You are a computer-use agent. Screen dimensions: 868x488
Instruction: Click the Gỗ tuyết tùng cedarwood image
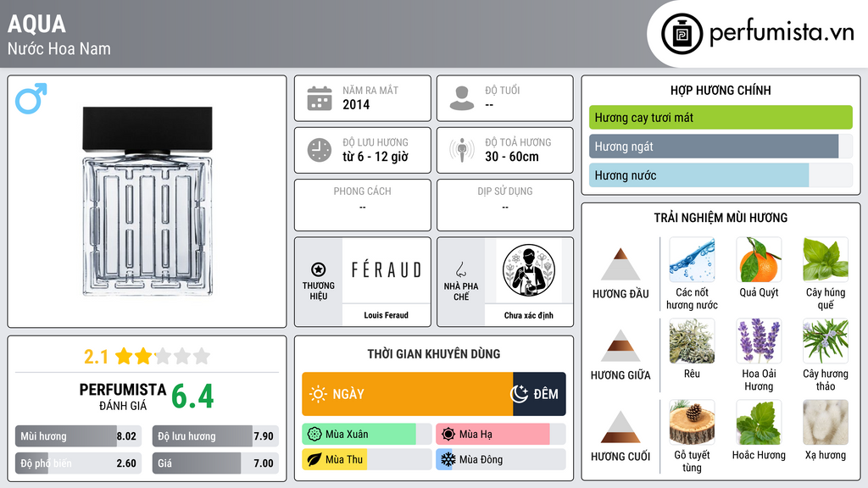pos(692,422)
